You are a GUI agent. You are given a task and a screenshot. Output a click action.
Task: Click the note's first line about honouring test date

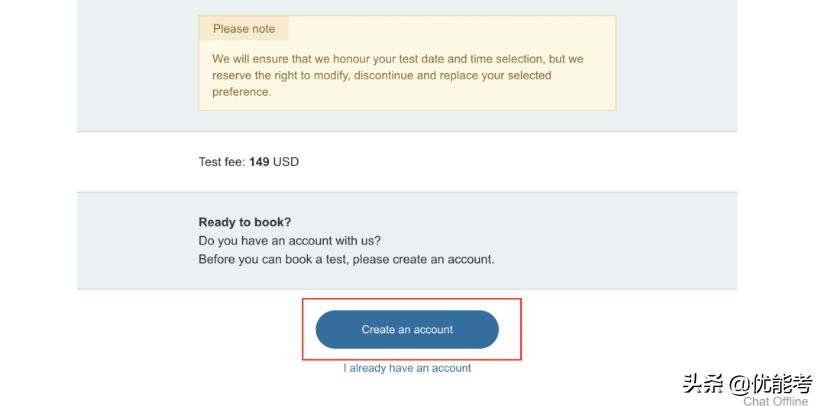tap(397, 59)
